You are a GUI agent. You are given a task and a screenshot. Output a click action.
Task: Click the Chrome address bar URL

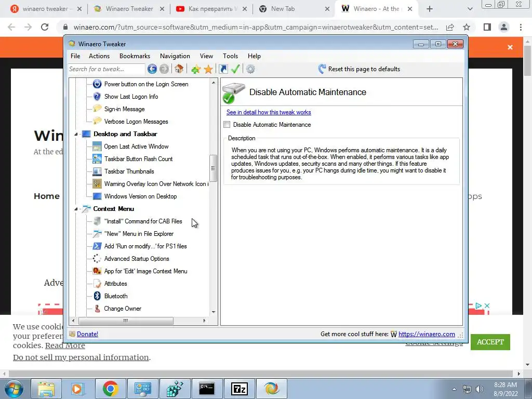256,27
